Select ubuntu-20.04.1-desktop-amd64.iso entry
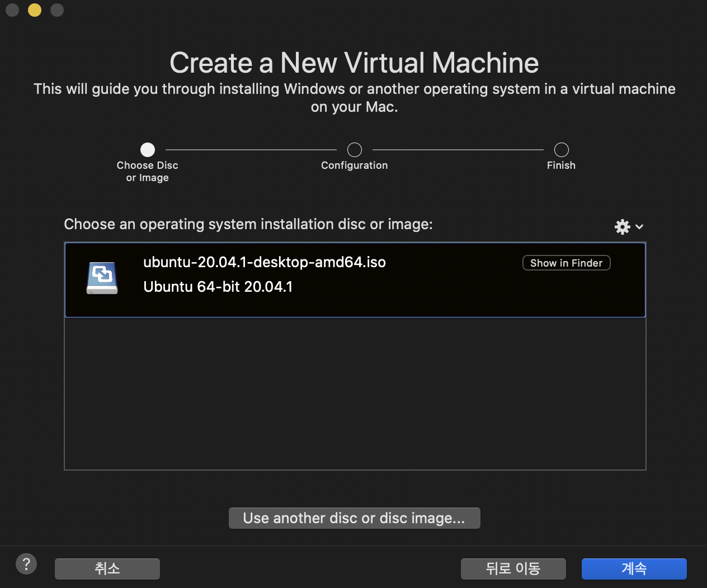Viewport: 707px width, 588px height. coord(355,280)
